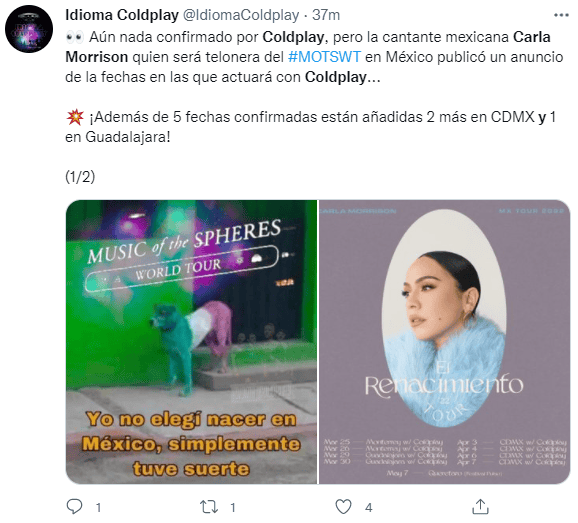Image resolution: width=578 pixels, height=523 pixels.
Task: Click the eyes emoji in tweet text
Action: pyautogui.click(x=75, y=37)
